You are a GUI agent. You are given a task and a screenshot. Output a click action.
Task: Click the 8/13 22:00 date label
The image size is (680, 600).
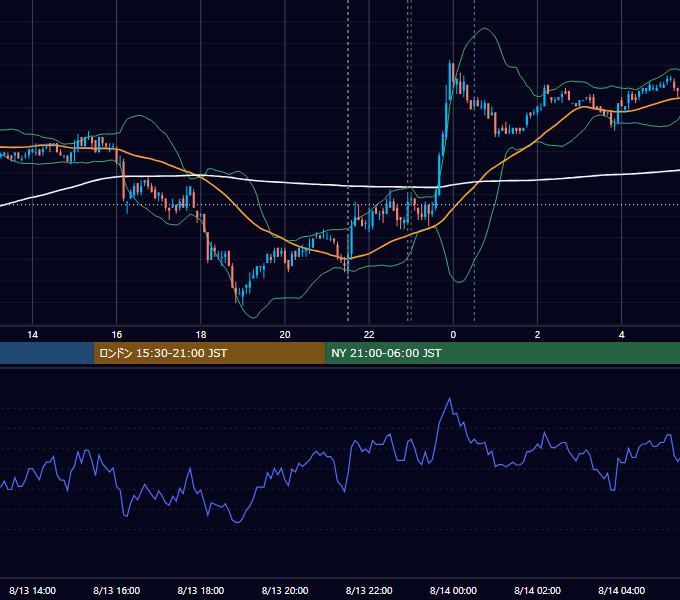369,590
